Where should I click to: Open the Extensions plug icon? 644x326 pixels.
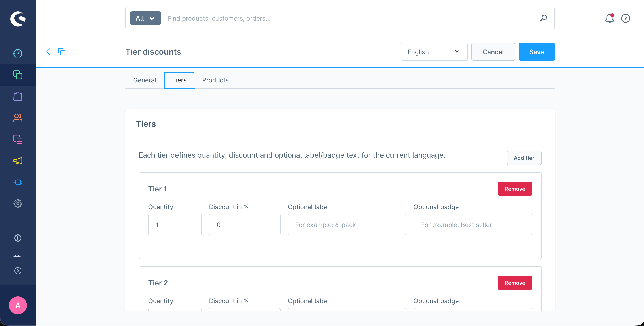point(18,182)
